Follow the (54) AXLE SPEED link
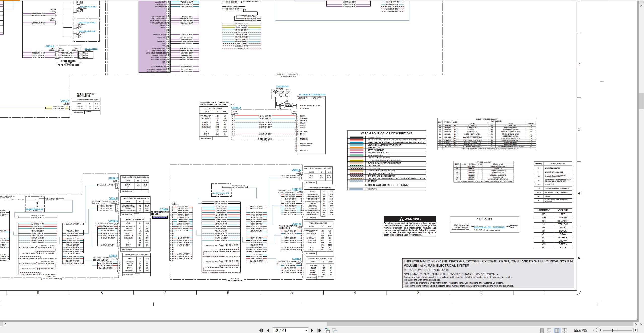 (x=91, y=49)
